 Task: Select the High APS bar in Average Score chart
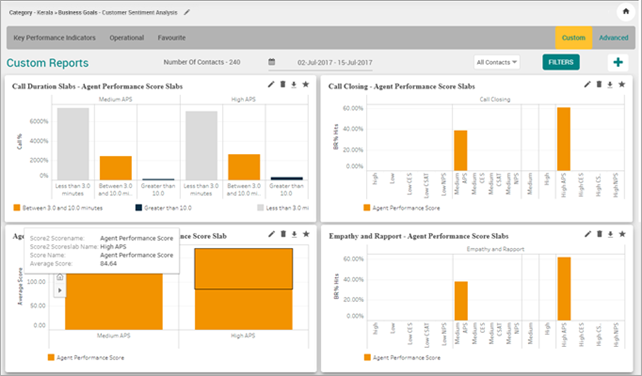point(244,289)
